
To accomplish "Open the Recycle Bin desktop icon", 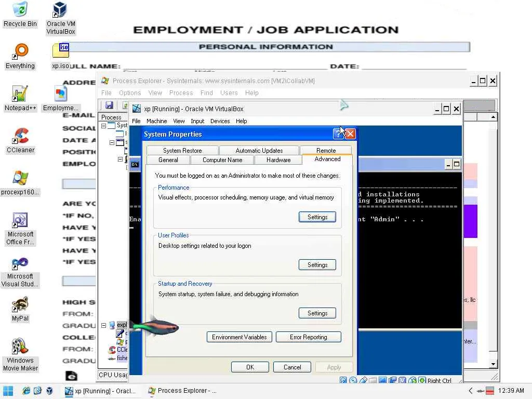I will (x=20, y=15).
